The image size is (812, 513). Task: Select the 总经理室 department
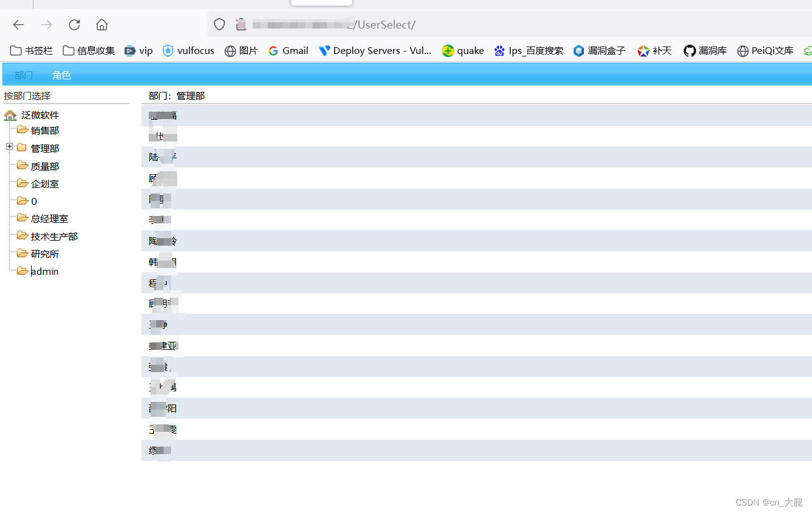point(50,219)
